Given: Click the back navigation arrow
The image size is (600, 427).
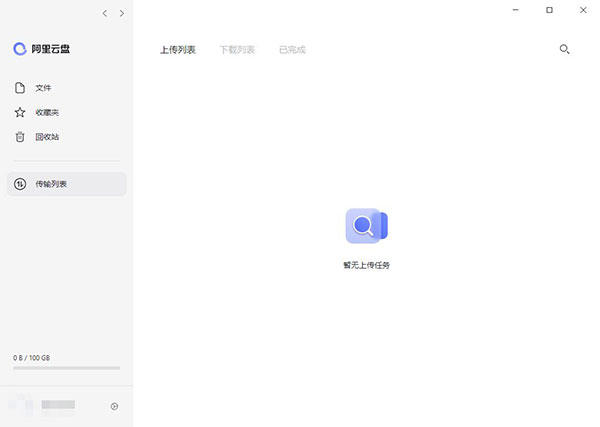Looking at the screenshot, I should [x=105, y=14].
